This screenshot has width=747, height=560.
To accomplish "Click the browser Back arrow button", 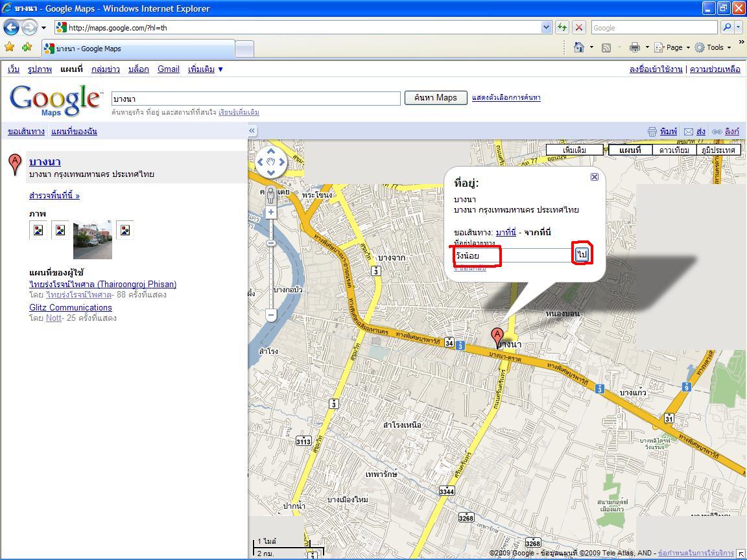I will click(12, 28).
